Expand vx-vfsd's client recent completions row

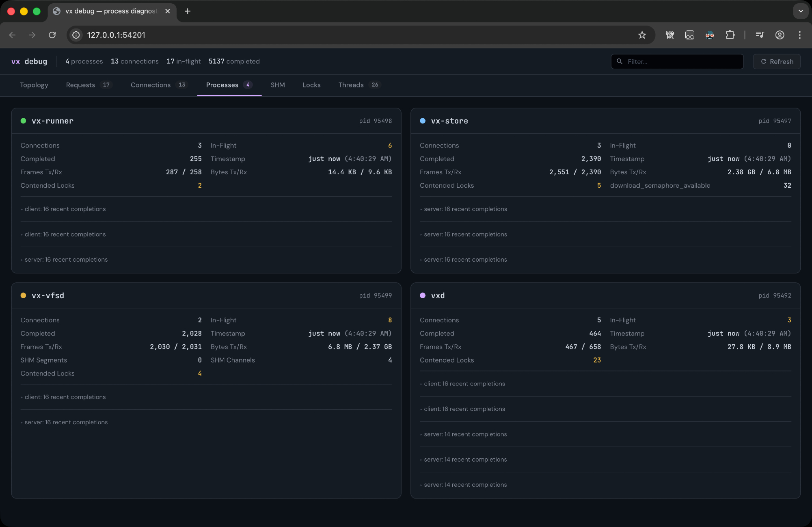pyautogui.click(x=65, y=397)
